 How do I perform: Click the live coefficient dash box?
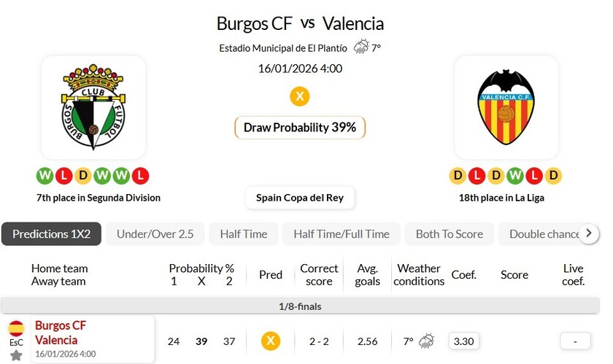575,341
